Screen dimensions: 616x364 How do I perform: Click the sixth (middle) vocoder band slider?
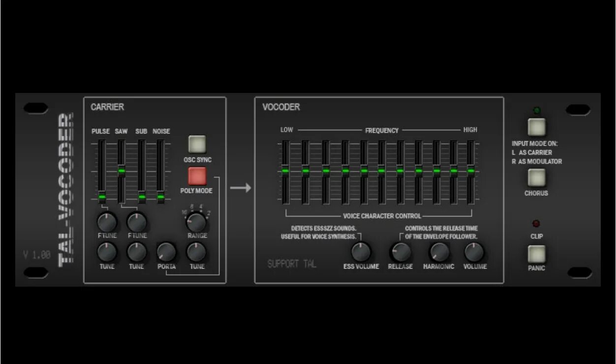point(381,171)
